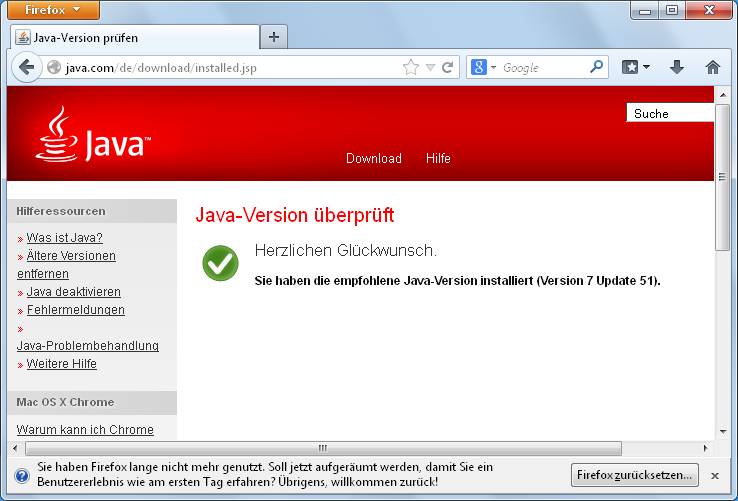Click the 'Herzlichen Glückwunsch.' text
The image size is (738, 501).
click(x=345, y=250)
